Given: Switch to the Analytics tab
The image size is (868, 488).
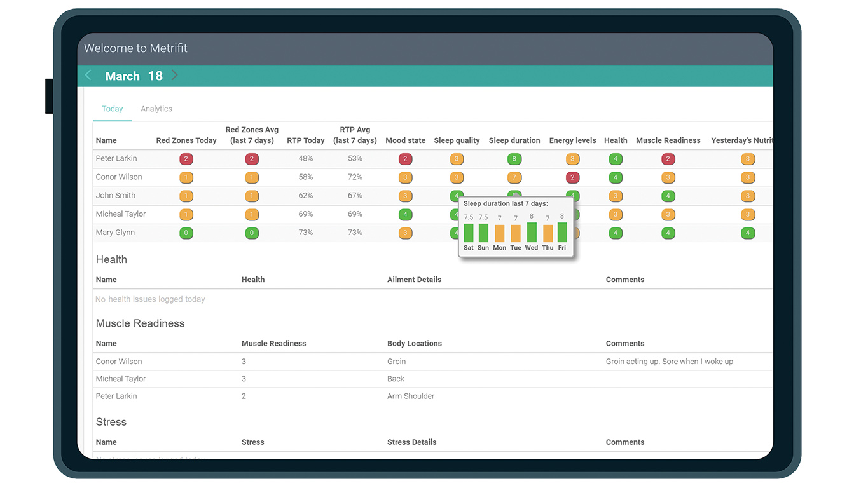Looking at the screenshot, I should (156, 109).
